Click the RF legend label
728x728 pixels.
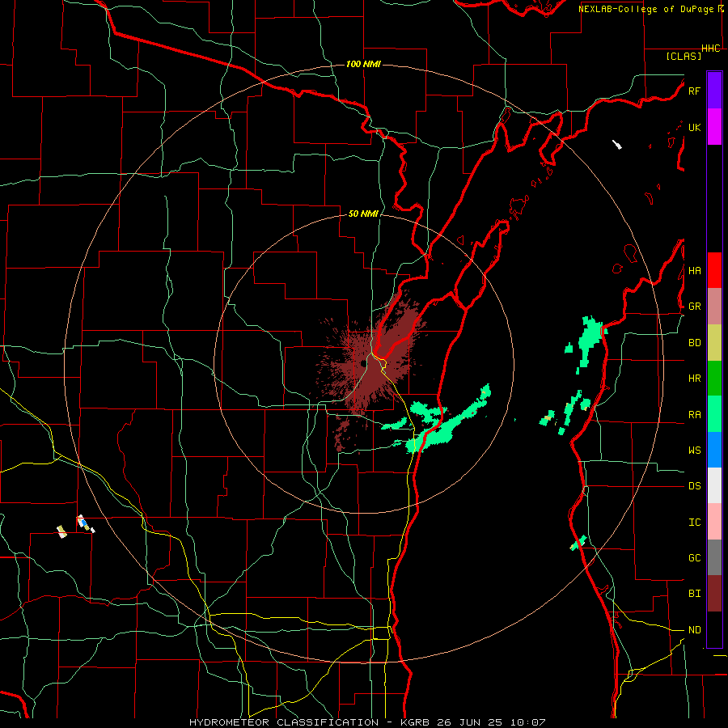click(694, 91)
